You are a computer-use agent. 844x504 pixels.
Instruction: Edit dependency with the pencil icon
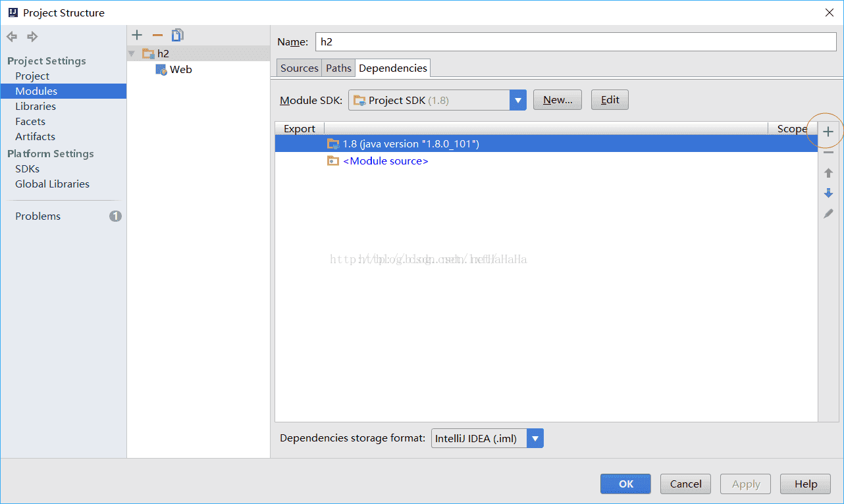tap(828, 214)
